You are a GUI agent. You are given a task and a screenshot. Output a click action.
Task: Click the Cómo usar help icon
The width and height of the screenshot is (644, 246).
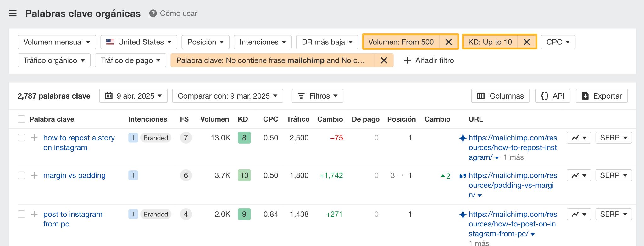pos(153,13)
